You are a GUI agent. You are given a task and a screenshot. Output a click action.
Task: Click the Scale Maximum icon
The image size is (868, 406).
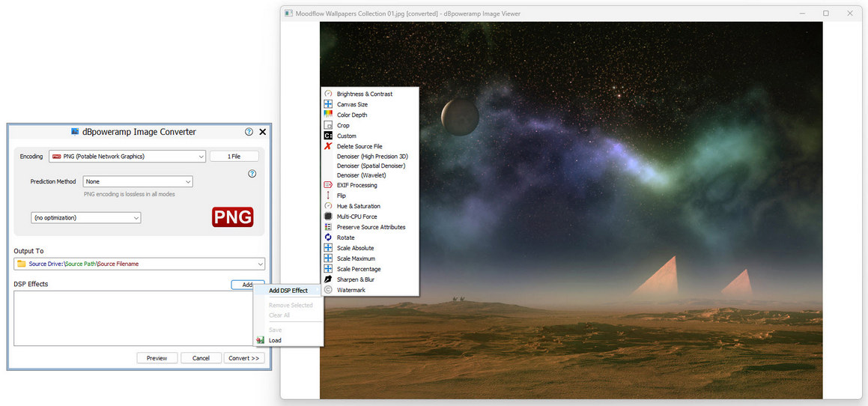(328, 258)
